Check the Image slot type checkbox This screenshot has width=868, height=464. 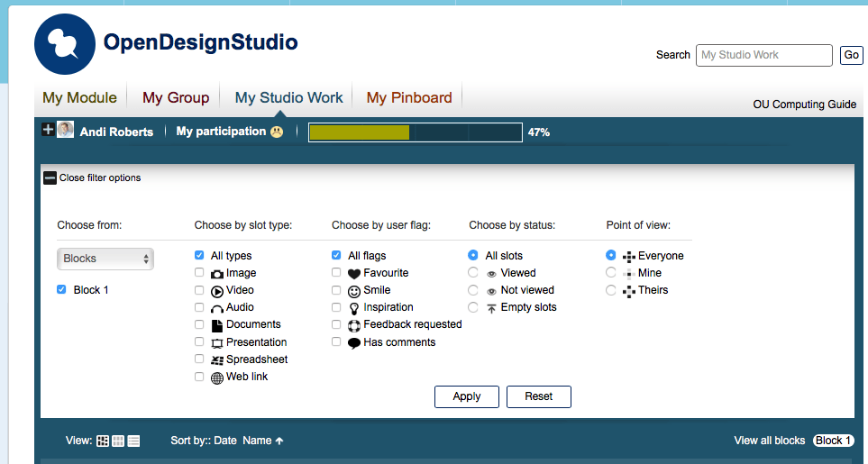[x=199, y=272]
